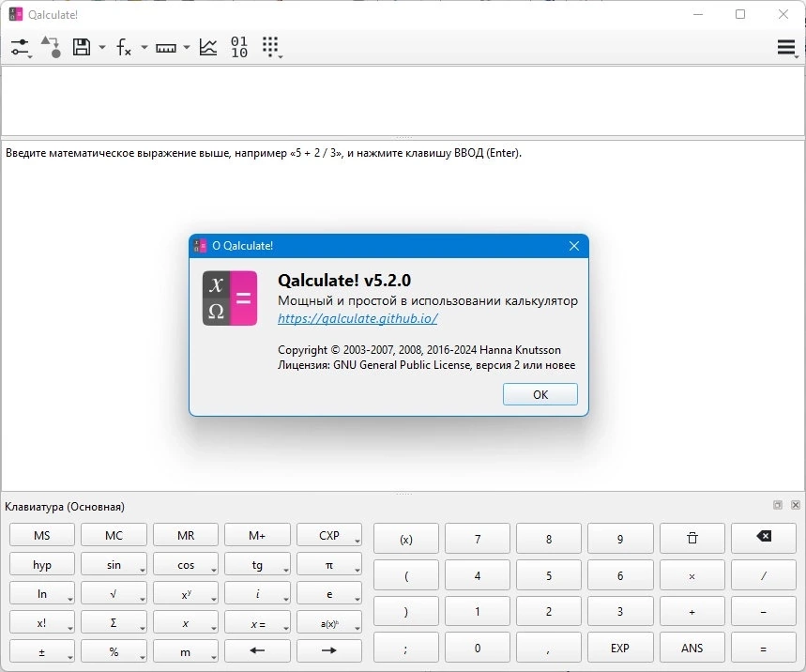806x672 pixels.
Task: Click the decimal comma key
Action: [549, 648]
